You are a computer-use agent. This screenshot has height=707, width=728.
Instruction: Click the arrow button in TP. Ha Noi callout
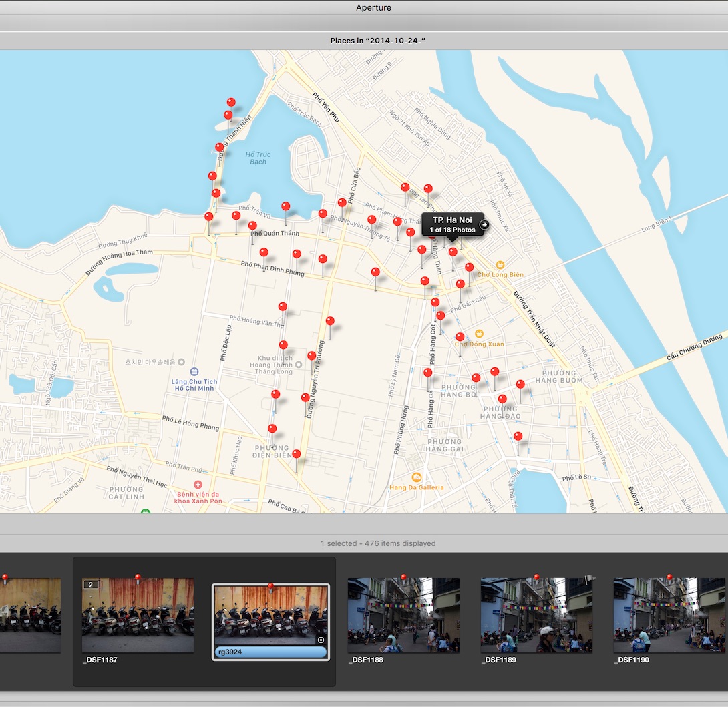pos(484,225)
